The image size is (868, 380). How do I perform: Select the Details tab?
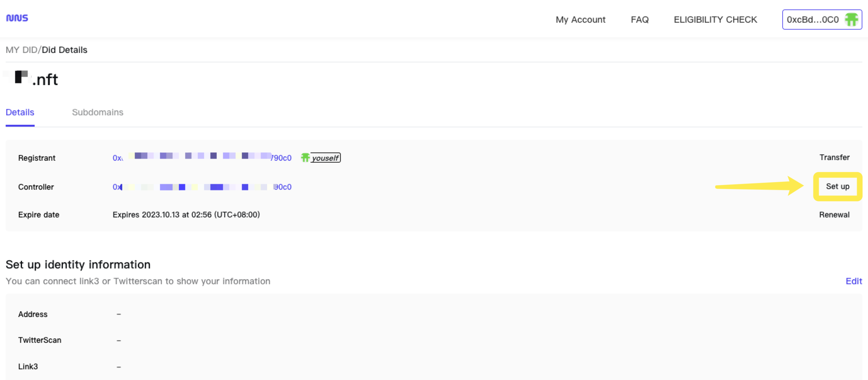coord(20,112)
